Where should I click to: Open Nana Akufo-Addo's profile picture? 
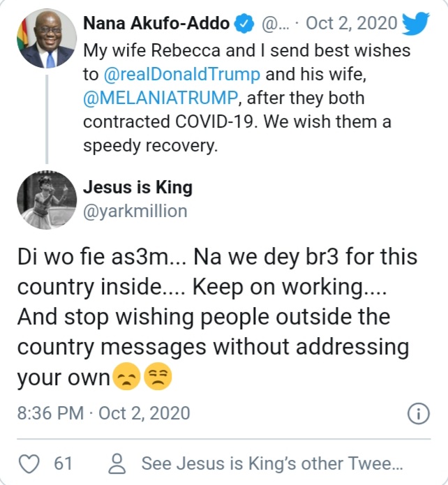point(47,40)
